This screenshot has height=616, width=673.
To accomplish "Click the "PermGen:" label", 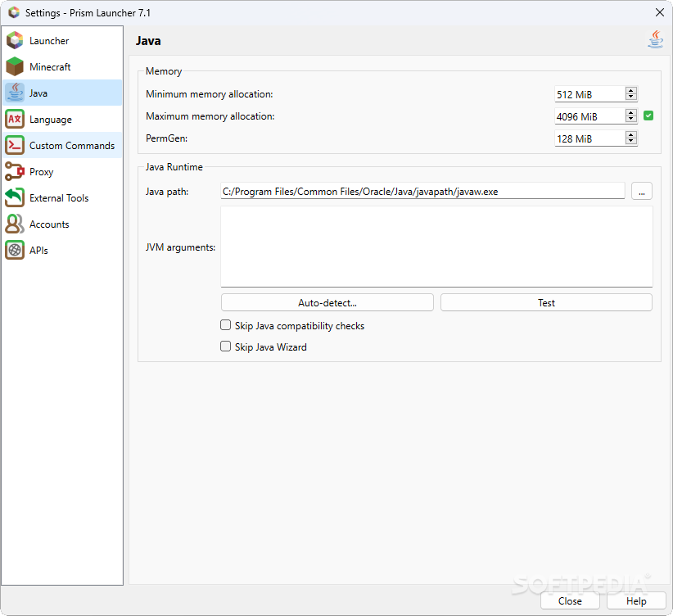I will click(x=166, y=138).
